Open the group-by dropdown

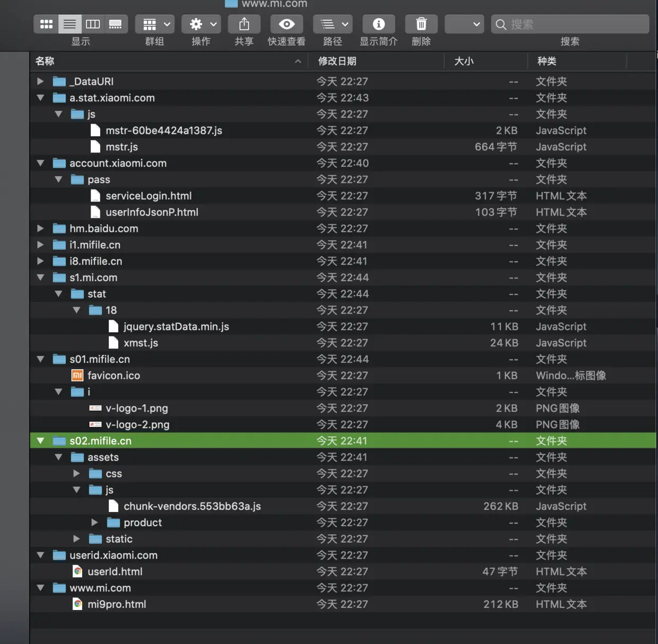point(155,24)
